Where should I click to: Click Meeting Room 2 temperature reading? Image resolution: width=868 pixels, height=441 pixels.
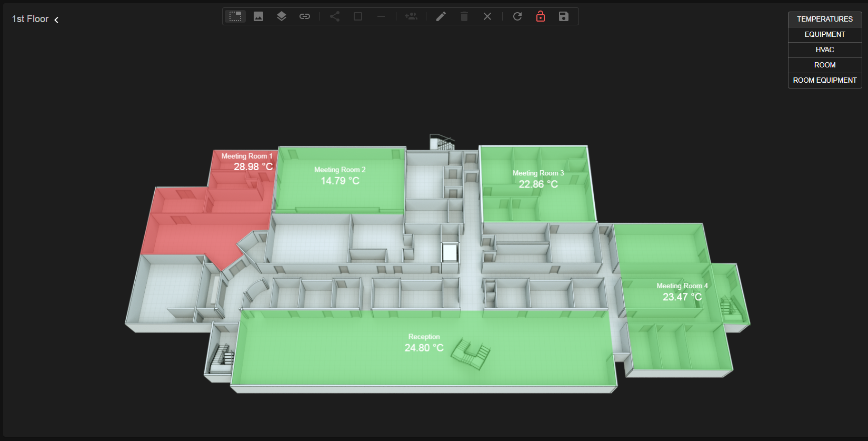340,181
